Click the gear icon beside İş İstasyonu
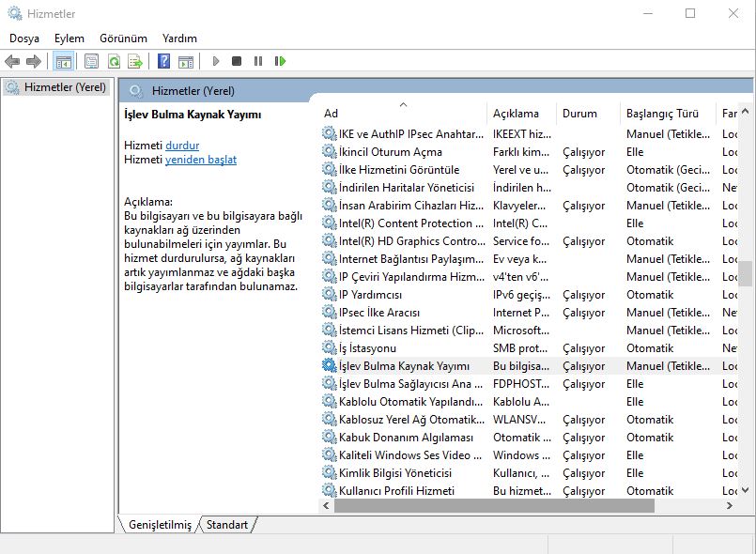The height and width of the screenshot is (554, 756). pyautogui.click(x=330, y=347)
